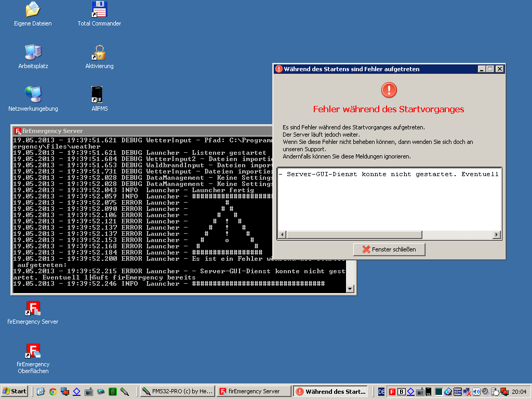Click the DE language indicator in the taskbar
The height and width of the screenshot is (399, 532).
(x=381, y=392)
